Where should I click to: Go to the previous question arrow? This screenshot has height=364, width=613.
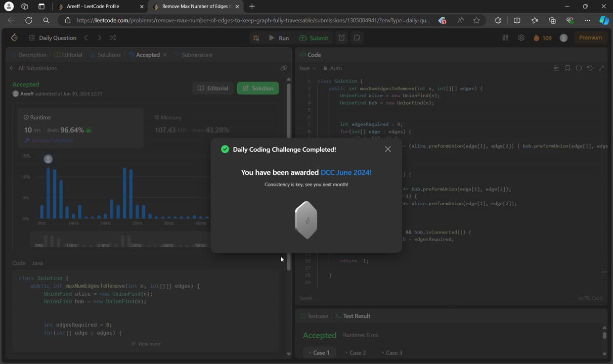[86, 38]
